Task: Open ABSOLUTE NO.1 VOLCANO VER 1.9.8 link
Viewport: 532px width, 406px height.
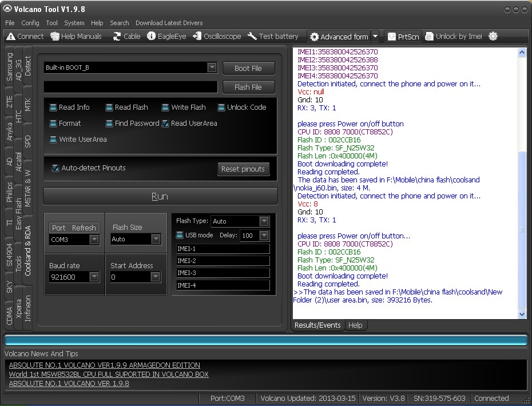Action: 69,384
